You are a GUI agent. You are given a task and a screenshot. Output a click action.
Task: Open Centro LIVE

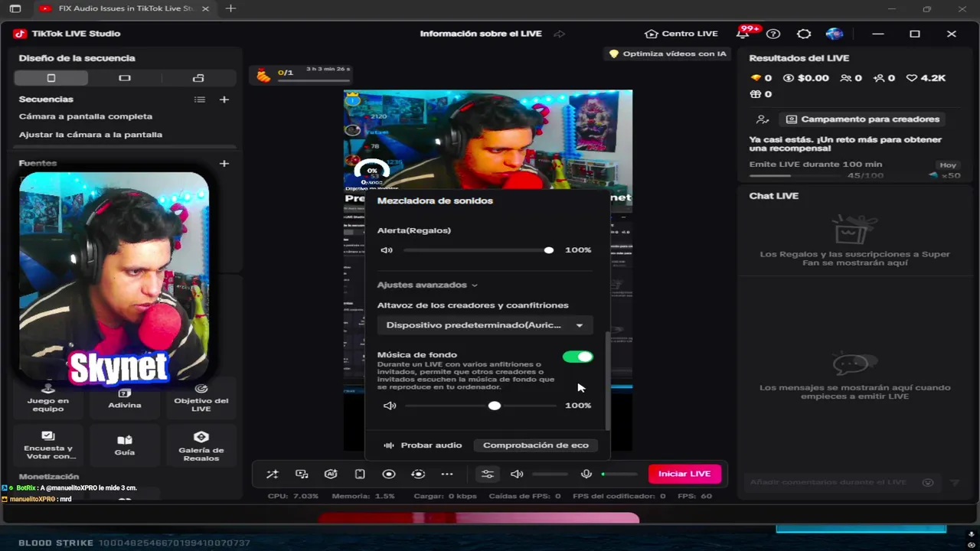pyautogui.click(x=681, y=34)
